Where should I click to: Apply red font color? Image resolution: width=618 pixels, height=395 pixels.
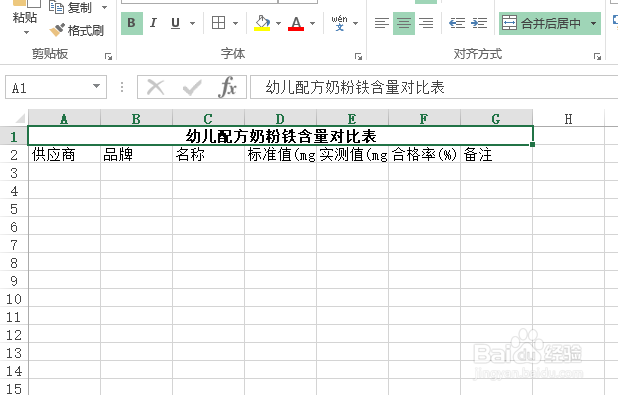coord(296,23)
